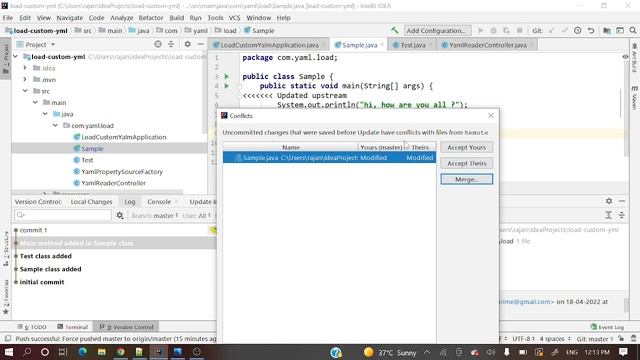
Task: Open Event Log in status bar
Action: pyautogui.click(x=607, y=327)
